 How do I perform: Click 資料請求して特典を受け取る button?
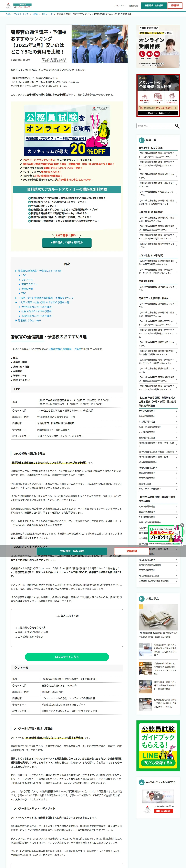pyautogui.click(x=67, y=242)
